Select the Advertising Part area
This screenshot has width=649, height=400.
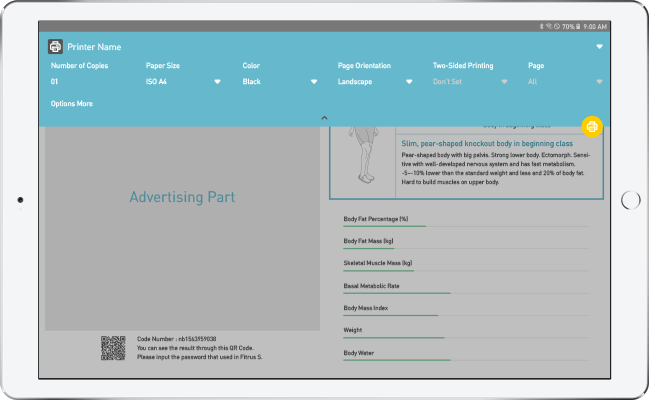182,198
